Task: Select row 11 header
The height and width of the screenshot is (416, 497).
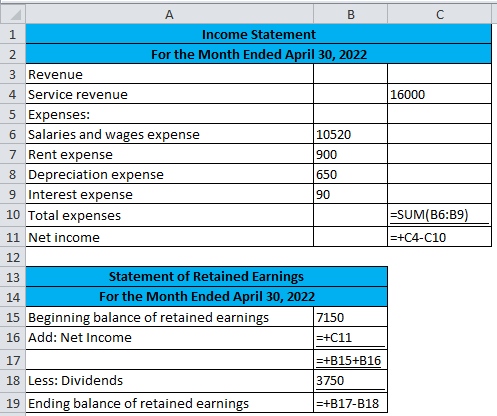Action: click(x=13, y=237)
